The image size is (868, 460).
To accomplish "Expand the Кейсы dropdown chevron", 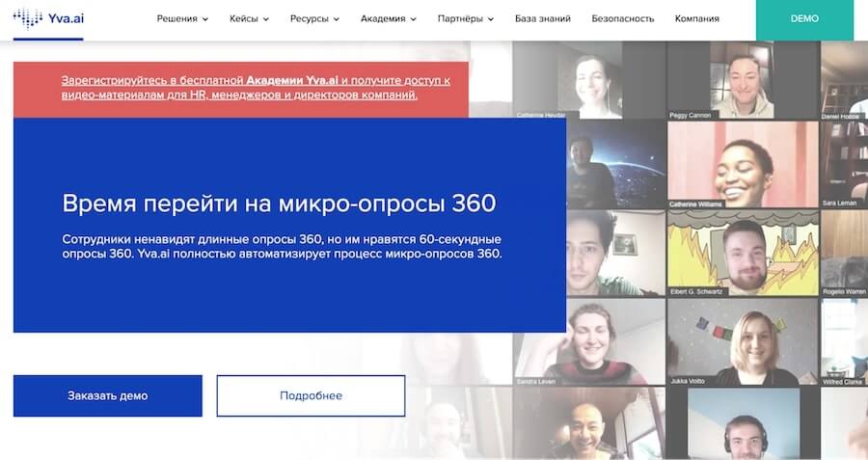I will [x=266, y=19].
